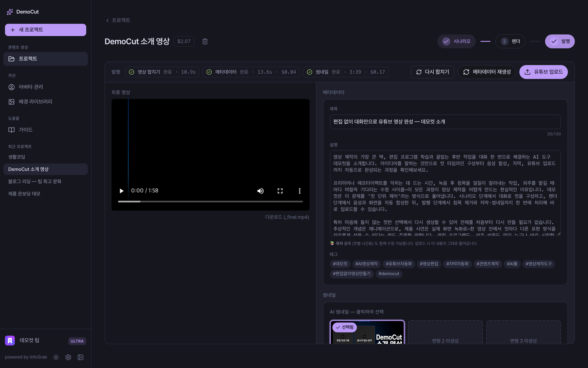Open 배경 라이브러리 page
The height and width of the screenshot is (368, 588).
46,102
